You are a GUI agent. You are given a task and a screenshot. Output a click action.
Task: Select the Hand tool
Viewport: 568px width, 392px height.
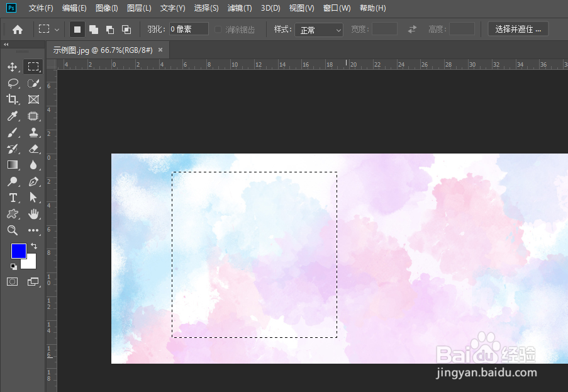coord(33,214)
